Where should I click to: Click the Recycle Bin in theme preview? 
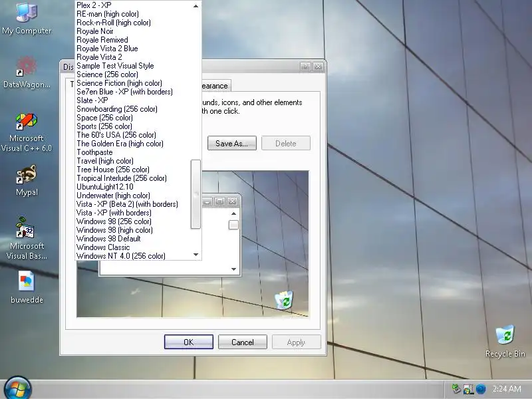[x=284, y=300]
